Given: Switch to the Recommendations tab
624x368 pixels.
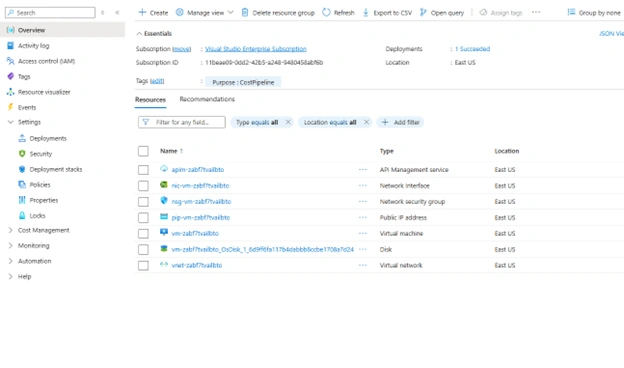Looking at the screenshot, I should pyautogui.click(x=207, y=99).
